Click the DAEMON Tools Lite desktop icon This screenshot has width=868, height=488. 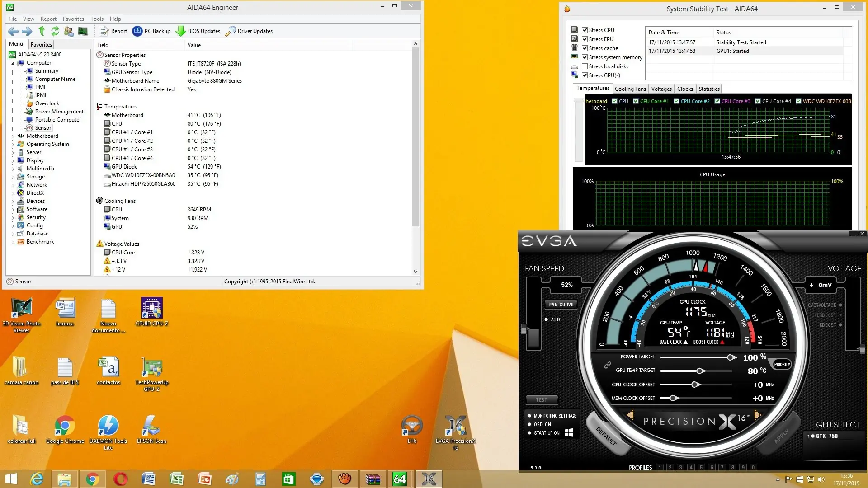point(108,432)
